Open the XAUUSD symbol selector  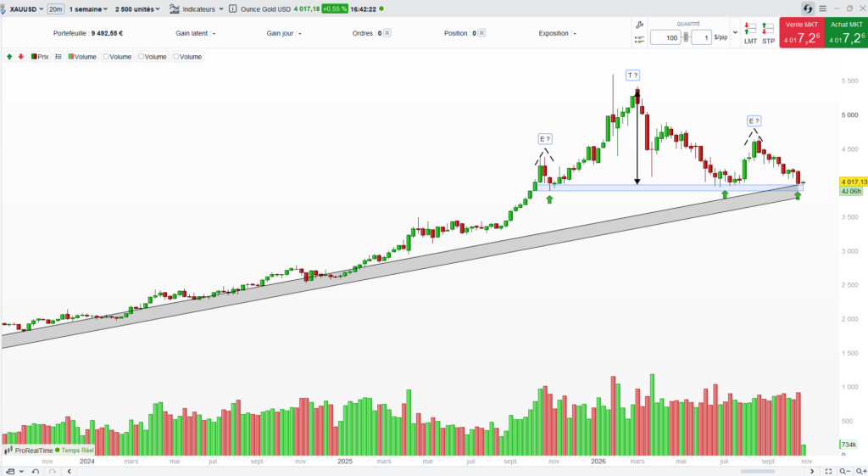26,8
